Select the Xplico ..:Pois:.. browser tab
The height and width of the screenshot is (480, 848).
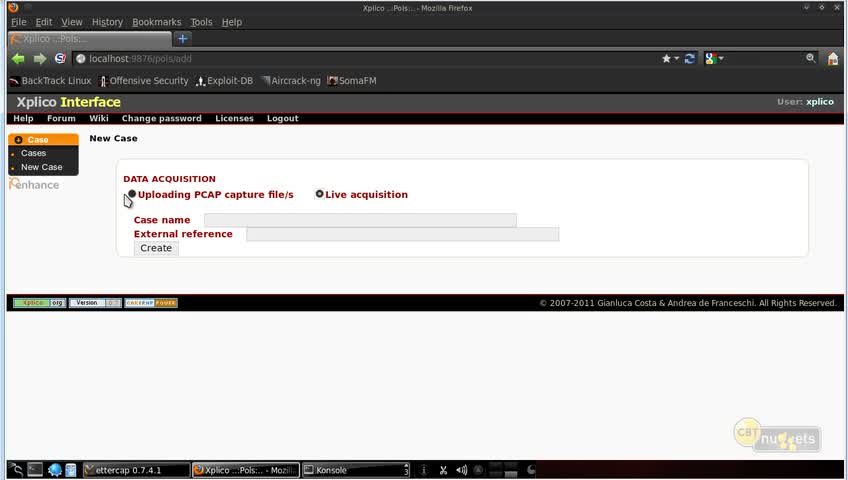[x=90, y=39]
